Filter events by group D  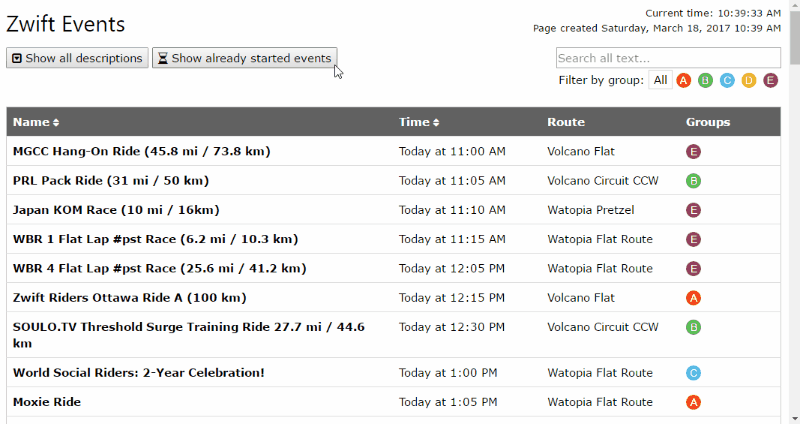[748, 80]
